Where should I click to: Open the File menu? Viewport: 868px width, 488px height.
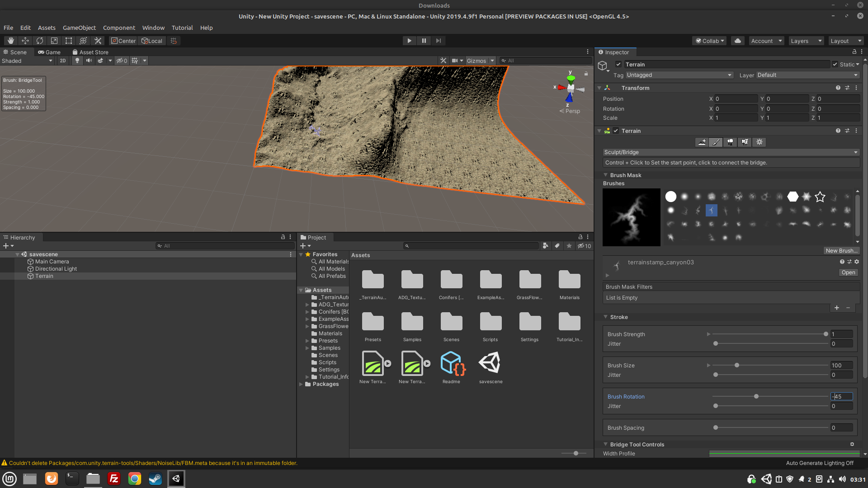[x=8, y=28]
